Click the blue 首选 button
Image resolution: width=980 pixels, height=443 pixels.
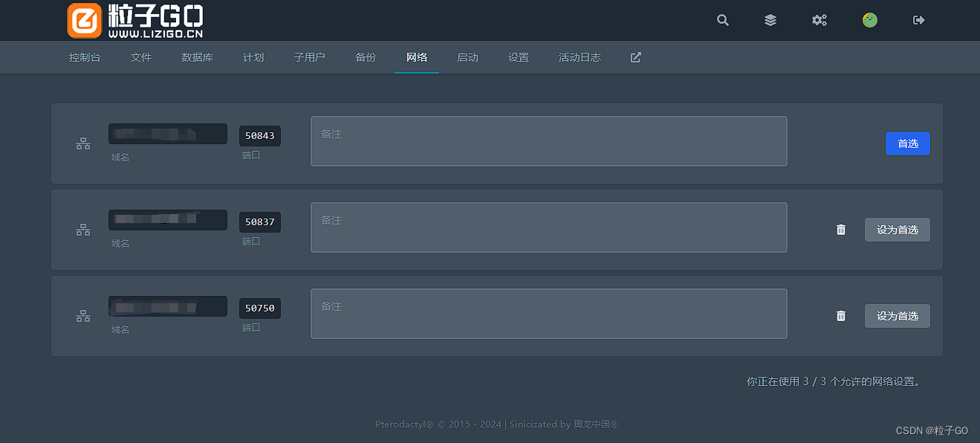908,143
